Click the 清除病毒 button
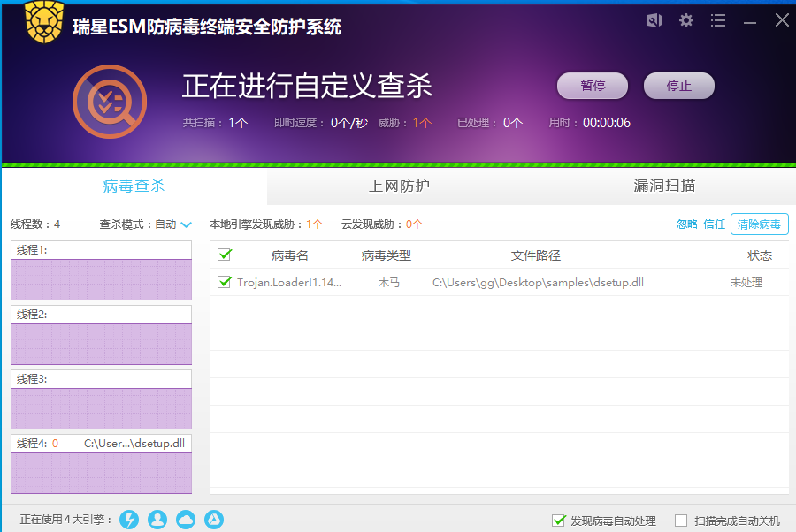 760,224
